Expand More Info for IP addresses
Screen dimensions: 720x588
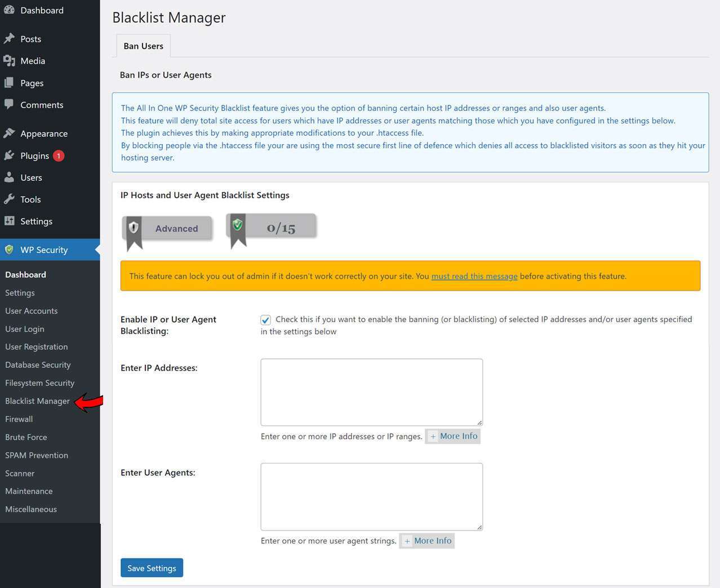click(453, 436)
